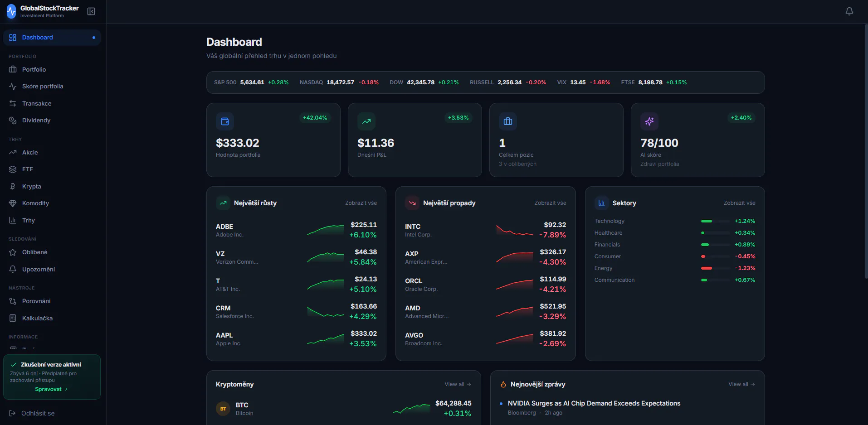This screenshot has height=425, width=868.
Task: Click the Komodity gem icon
Action: 13,203
